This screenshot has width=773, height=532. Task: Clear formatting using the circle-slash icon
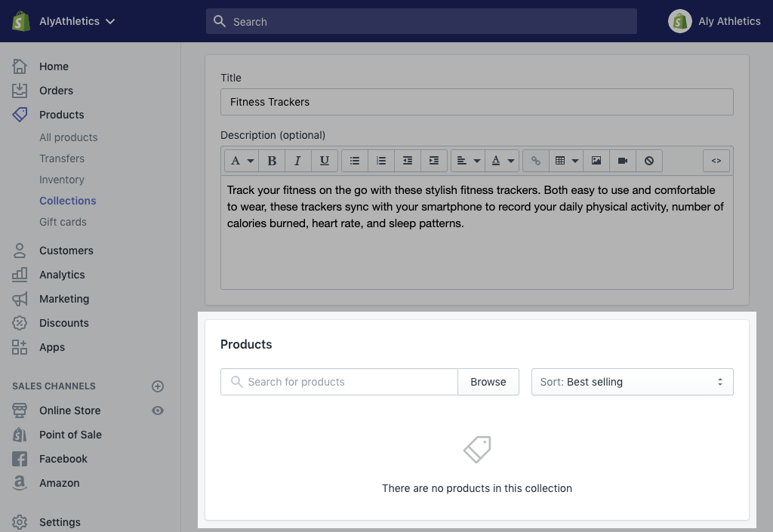click(648, 161)
